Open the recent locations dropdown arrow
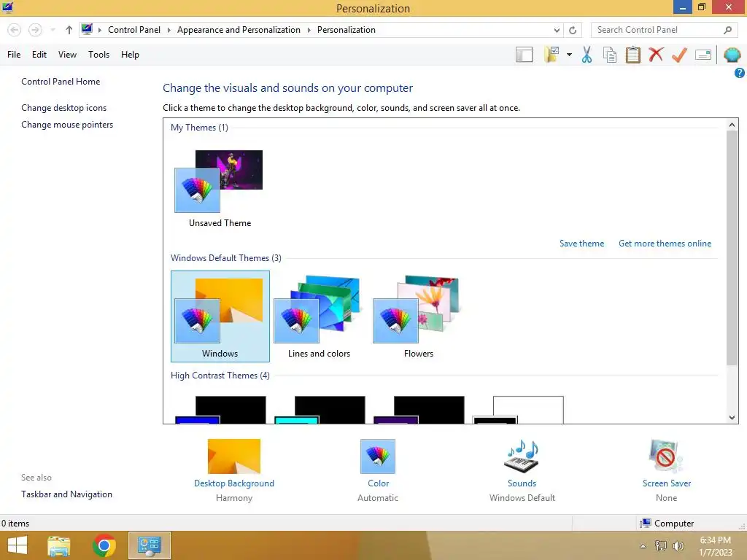This screenshot has width=747, height=560. tap(53, 30)
